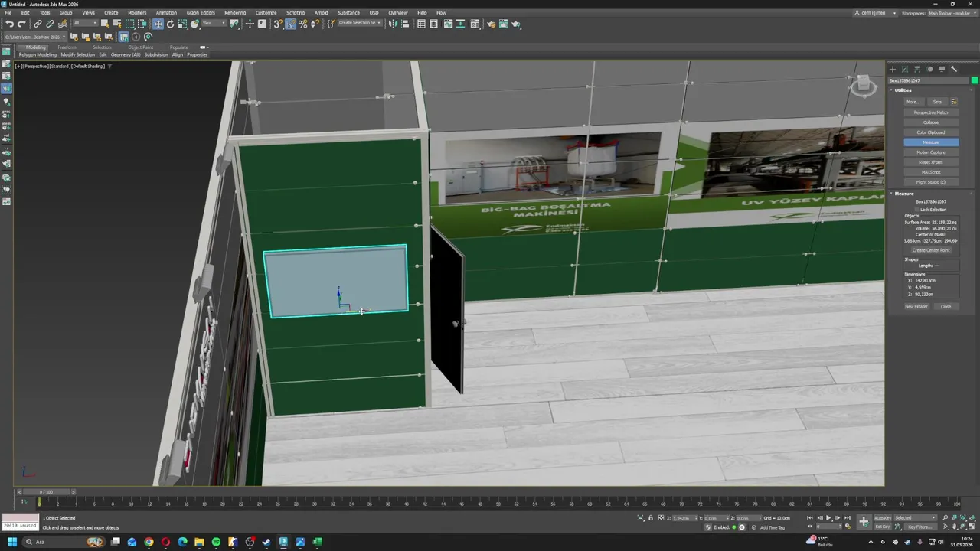Viewport: 980px width, 551px height.
Task: Open Excel from the Windows taskbar
Action: [x=317, y=542]
